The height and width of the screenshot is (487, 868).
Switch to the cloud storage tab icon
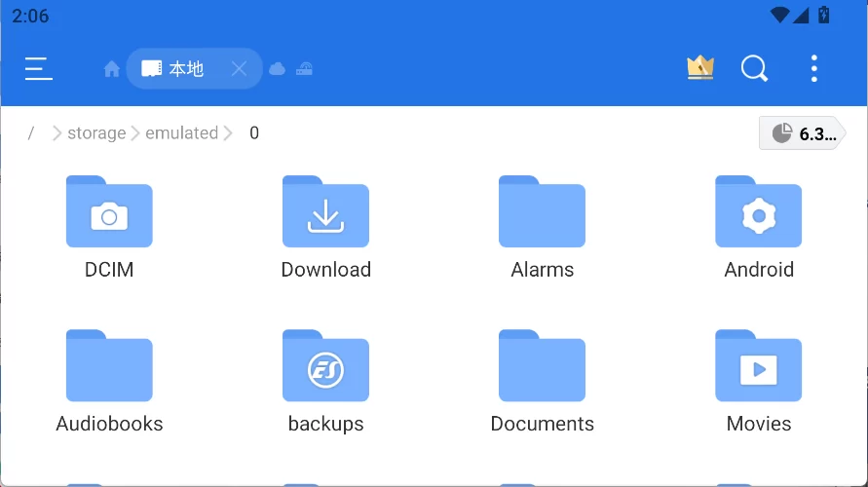point(277,69)
